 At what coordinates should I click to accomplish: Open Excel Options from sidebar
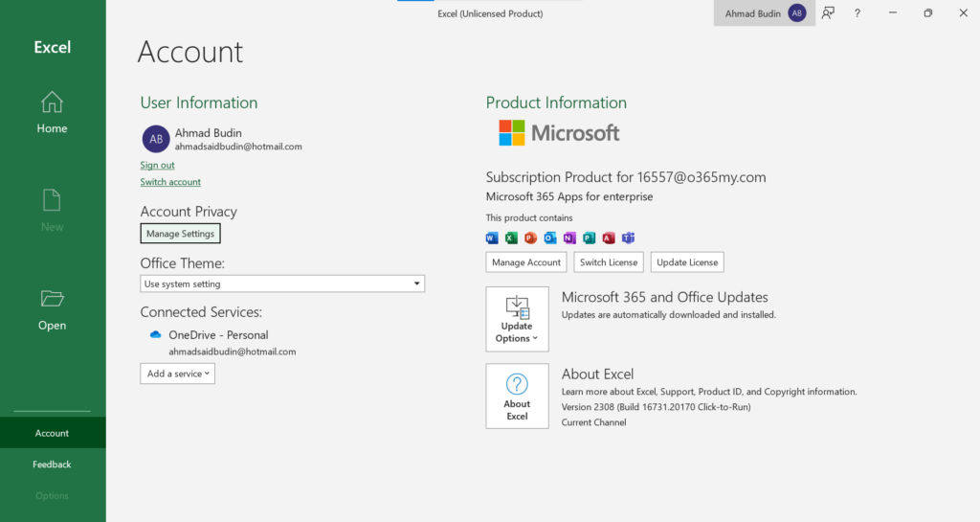point(53,495)
